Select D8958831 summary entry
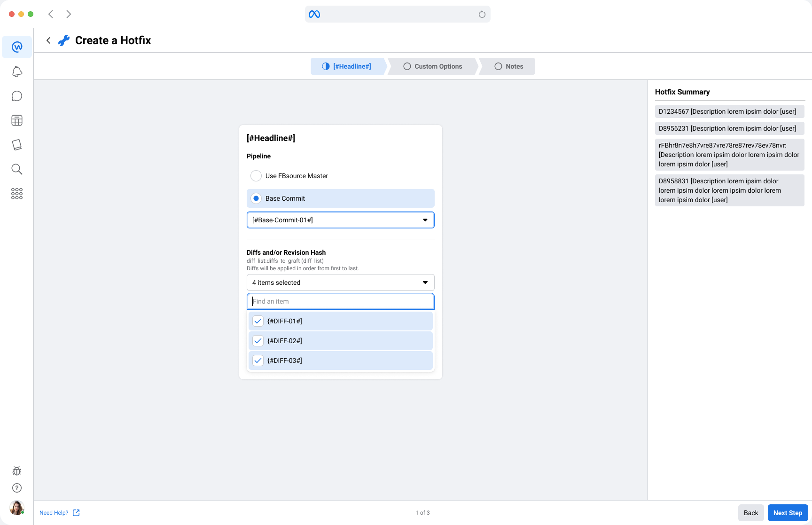812x525 pixels. point(729,190)
